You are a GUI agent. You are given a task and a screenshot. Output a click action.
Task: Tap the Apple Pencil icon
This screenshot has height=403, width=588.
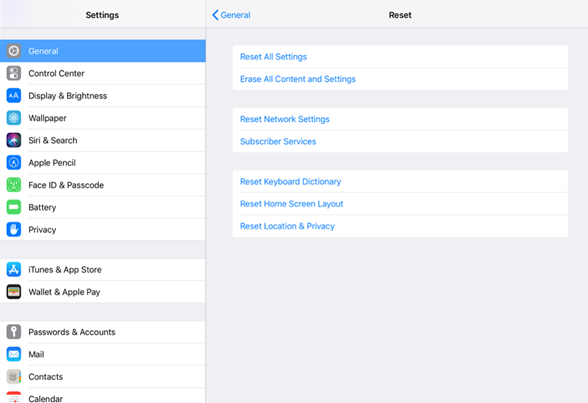[14, 163]
